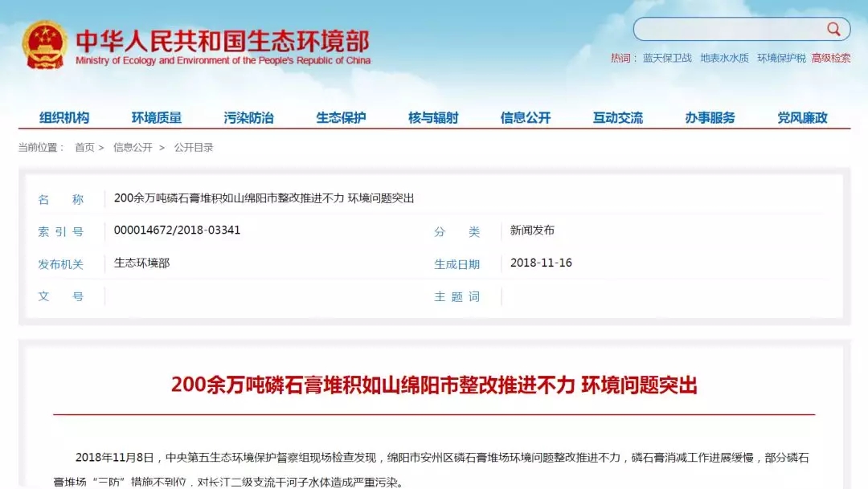Click the 环境保护税 hot keyword

781,58
